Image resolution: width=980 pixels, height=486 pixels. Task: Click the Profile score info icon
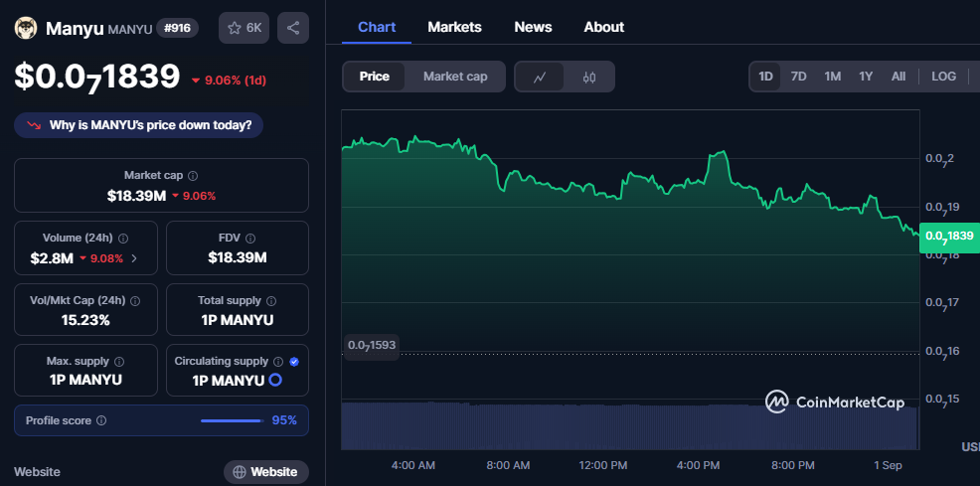101,420
